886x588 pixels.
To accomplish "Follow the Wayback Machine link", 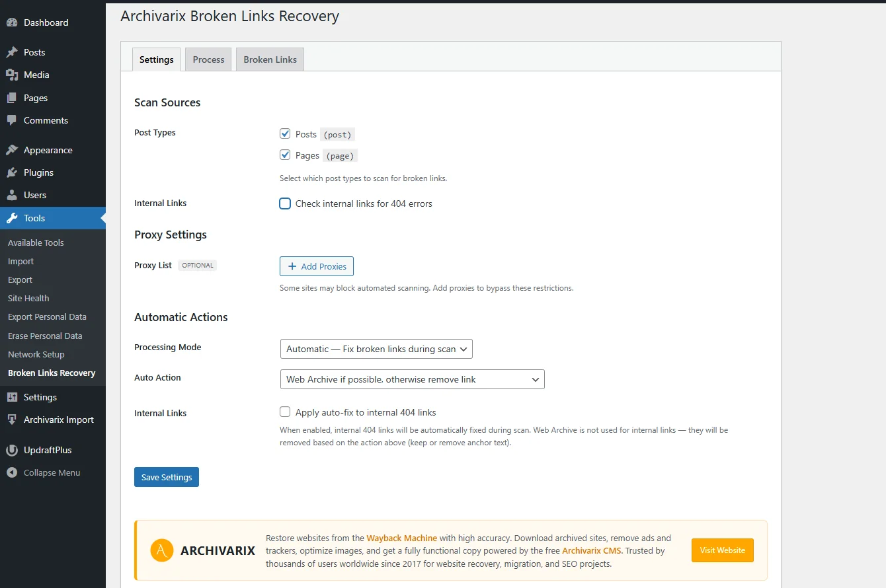I will pyautogui.click(x=401, y=538).
